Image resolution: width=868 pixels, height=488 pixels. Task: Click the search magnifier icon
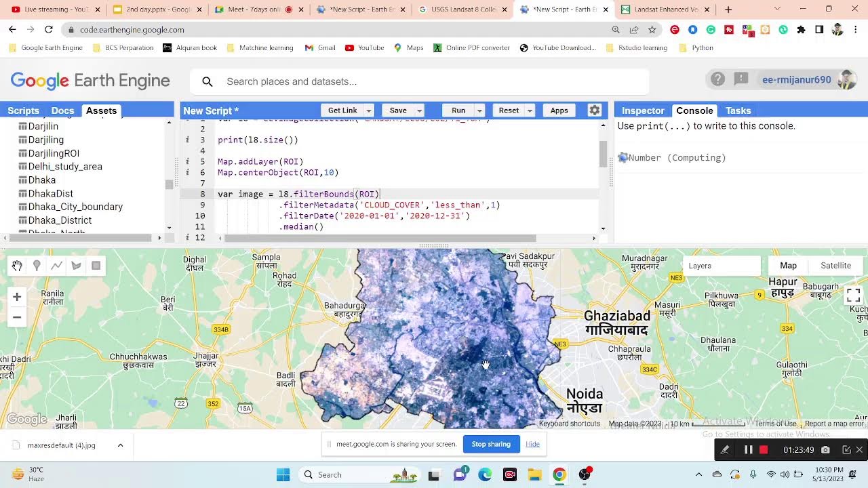[x=208, y=81]
